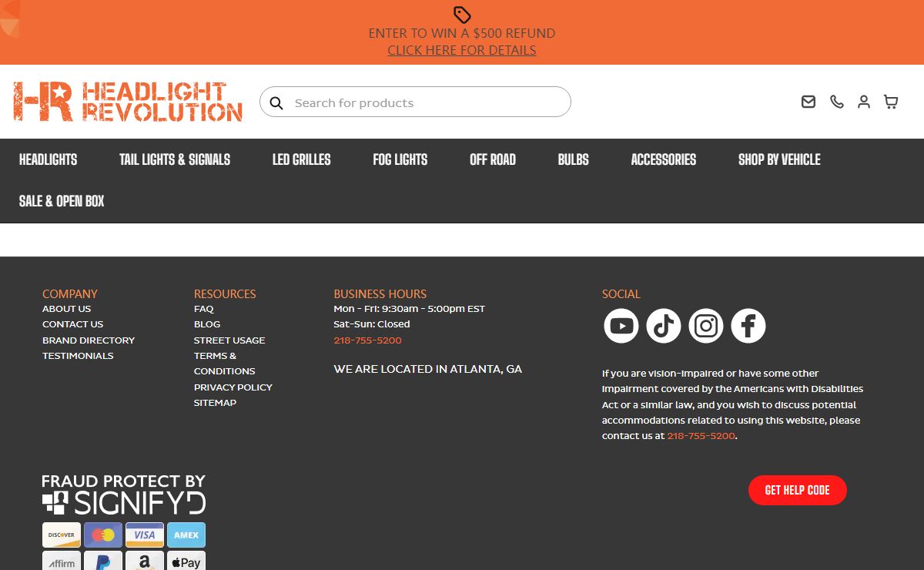View the shopping cart icon

click(x=891, y=102)
